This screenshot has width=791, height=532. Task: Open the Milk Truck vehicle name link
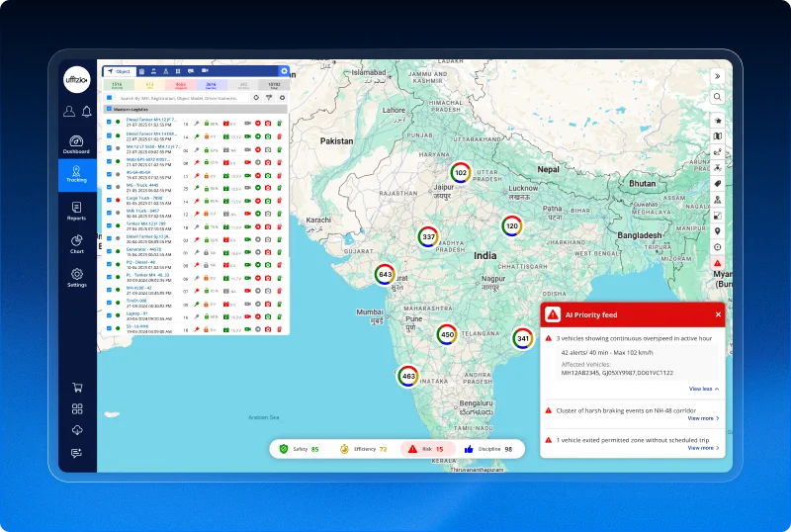click(x=142, y=211)
